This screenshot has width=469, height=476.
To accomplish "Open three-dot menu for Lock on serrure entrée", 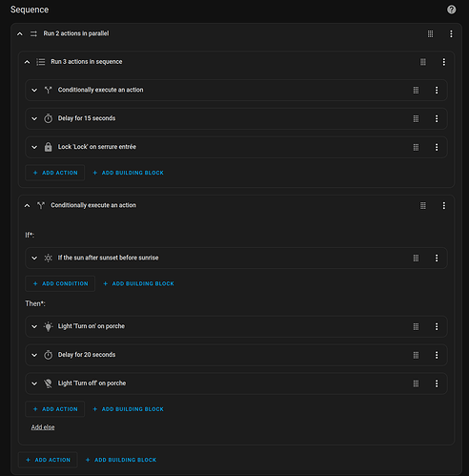I will click(x=437, y=147).
